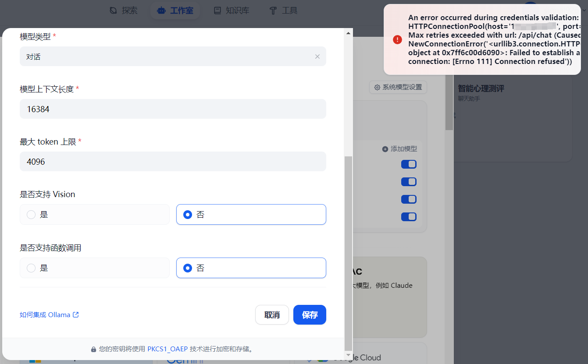
Task: Click the external-link icon beside 如何集成 Ollama
Action: pyautogui.click(x=76, y=315)
